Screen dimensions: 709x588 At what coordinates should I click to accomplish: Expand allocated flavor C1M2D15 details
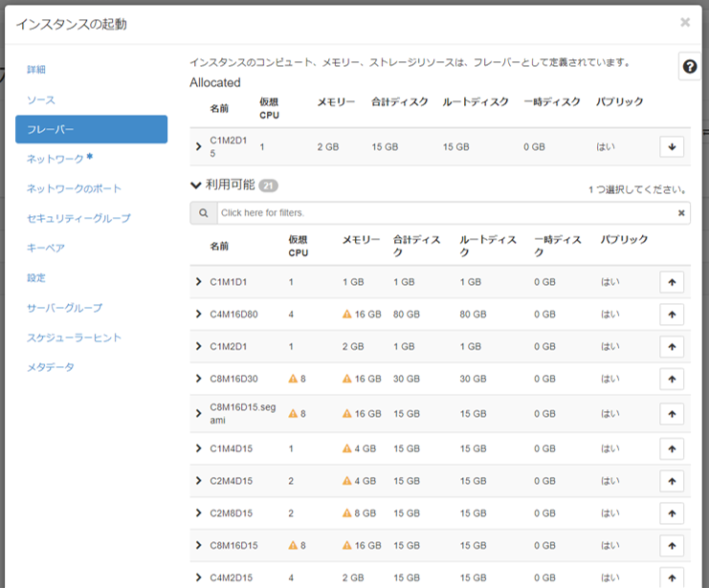[x=198, y=146]
